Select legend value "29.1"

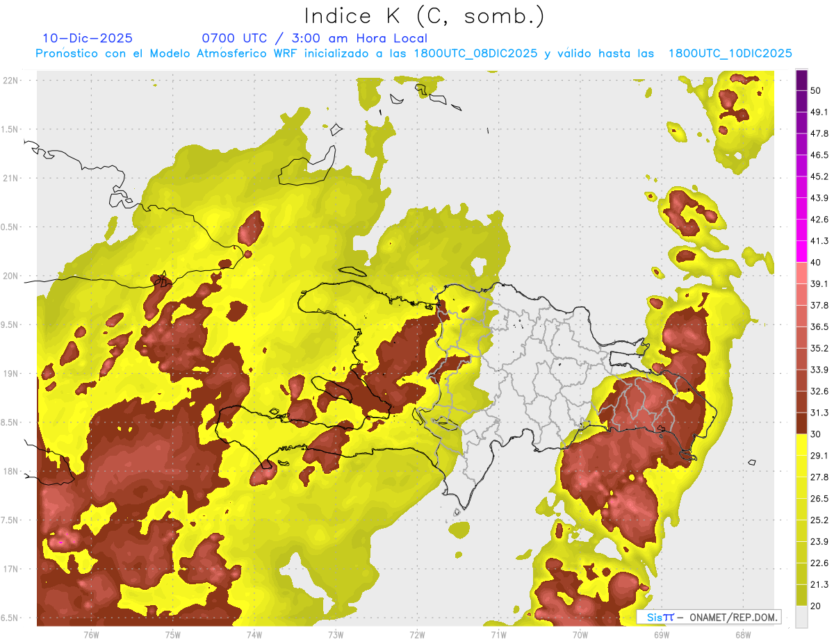819,456
